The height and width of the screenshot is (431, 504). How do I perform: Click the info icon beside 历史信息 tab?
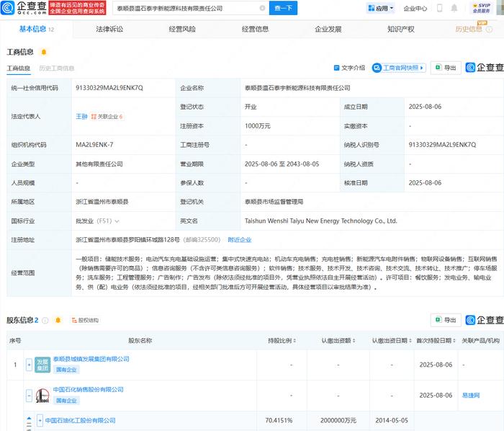coord(489,30)
